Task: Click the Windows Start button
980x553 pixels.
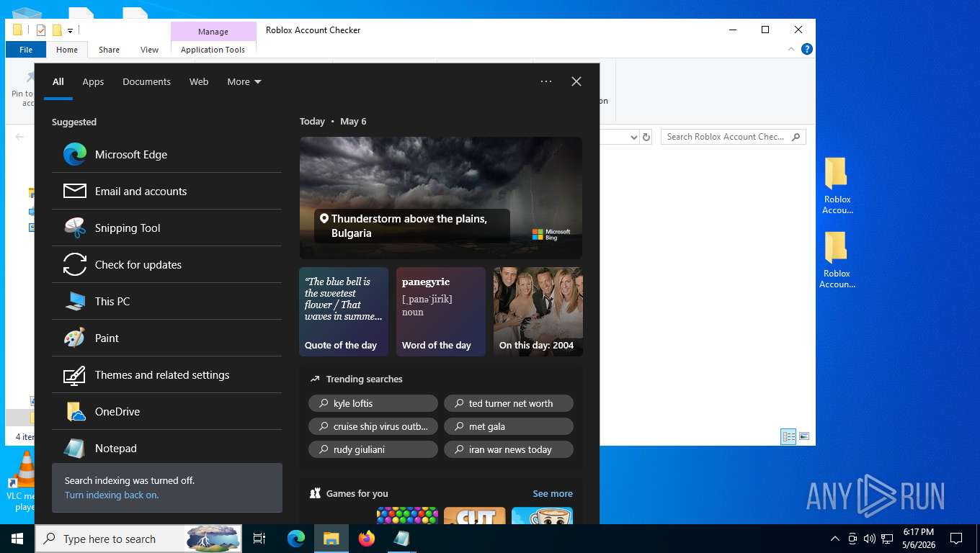Action: tap(17, 539)
